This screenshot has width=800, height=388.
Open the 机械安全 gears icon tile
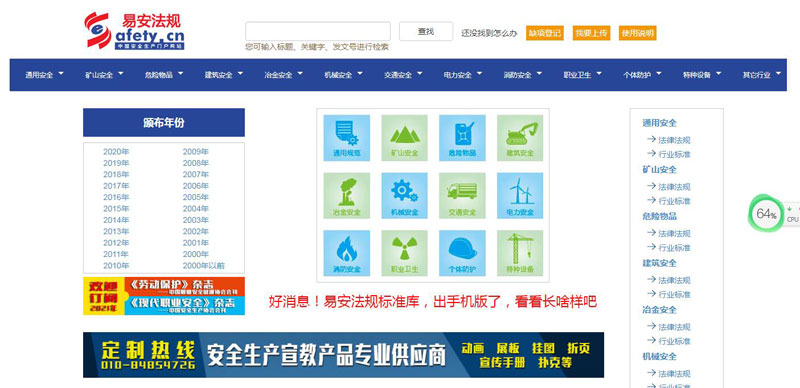pos(405,196)
